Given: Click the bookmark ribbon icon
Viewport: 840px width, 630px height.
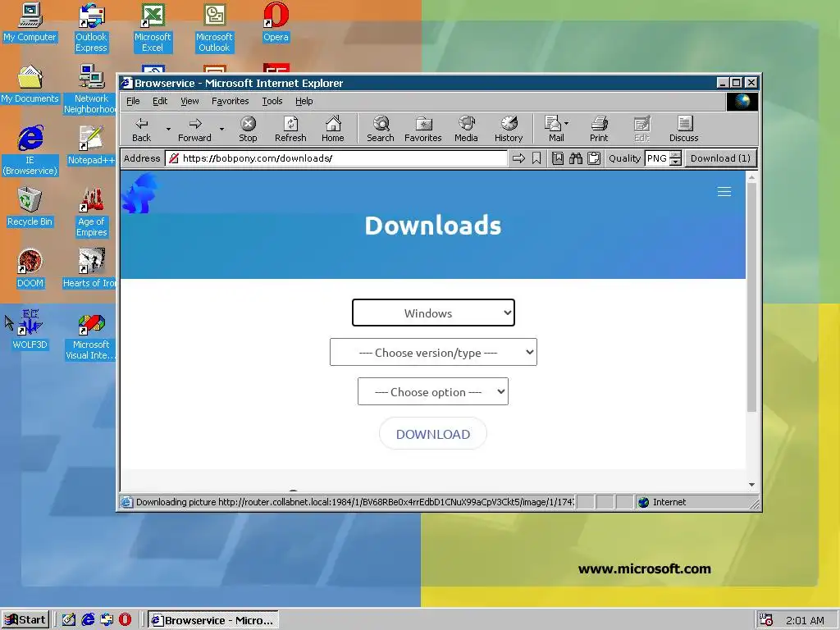Looking at the screenshot, I should 536,158.
